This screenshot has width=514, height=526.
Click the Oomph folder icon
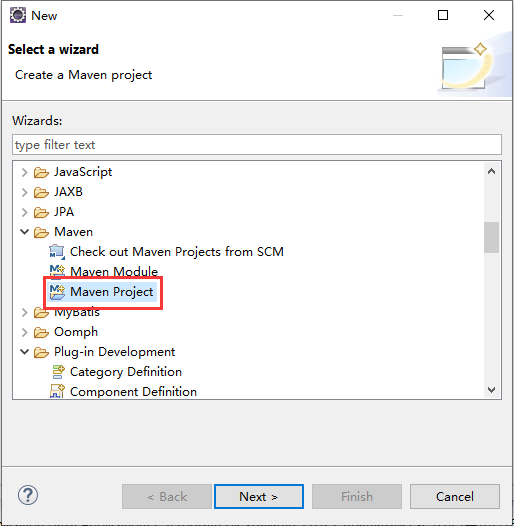point(41,332)
